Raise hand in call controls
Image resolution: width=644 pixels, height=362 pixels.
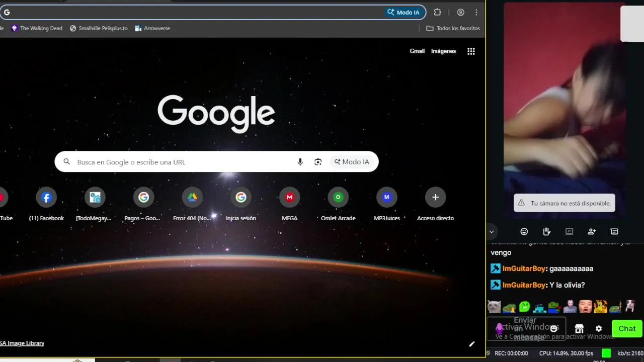546,231
